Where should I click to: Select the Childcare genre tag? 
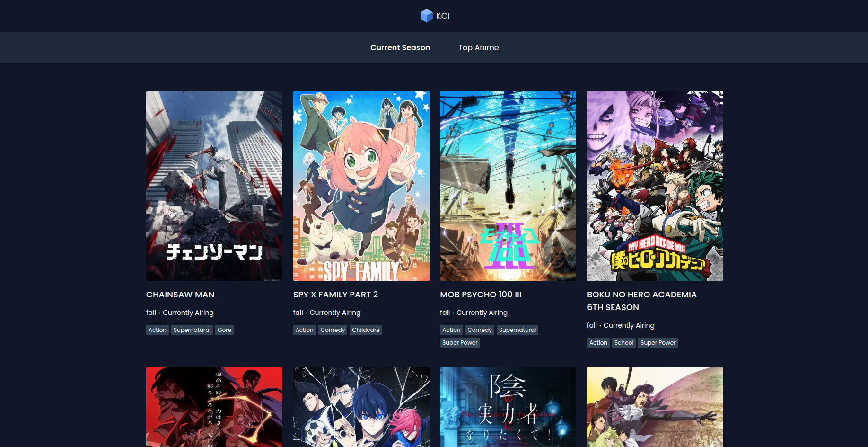(366, 330)
